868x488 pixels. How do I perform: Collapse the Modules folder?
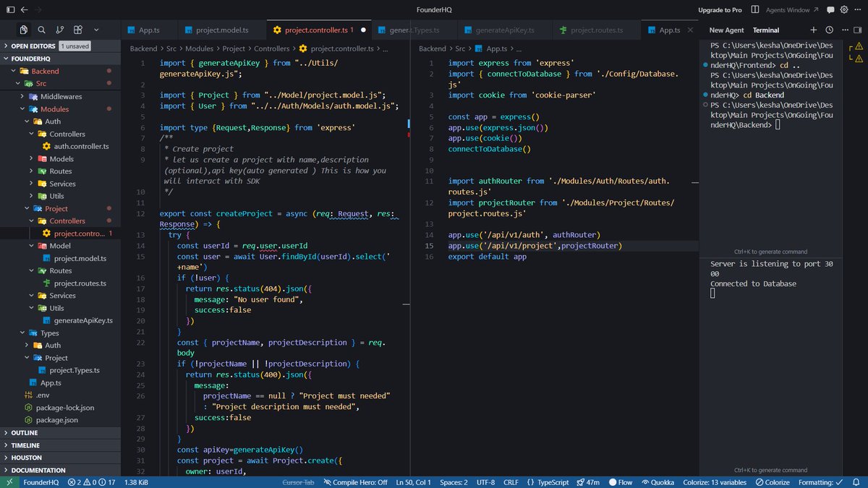point(60,109)
